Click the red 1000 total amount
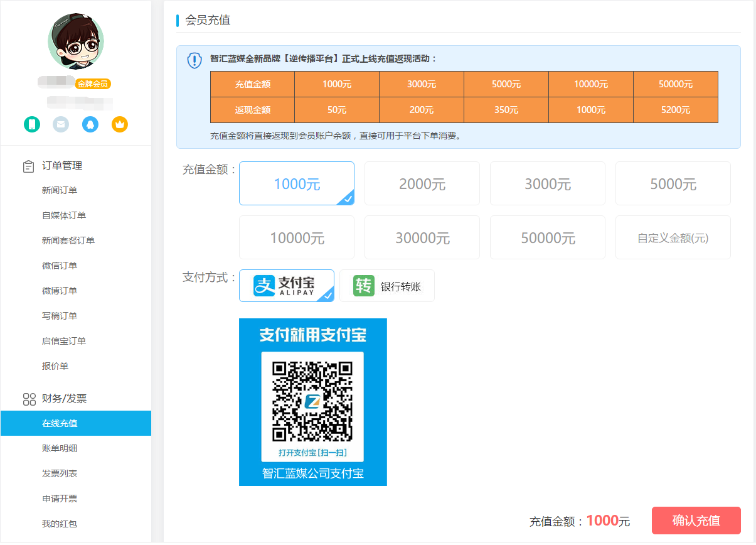Screen dimensions: 756x545 602,521
